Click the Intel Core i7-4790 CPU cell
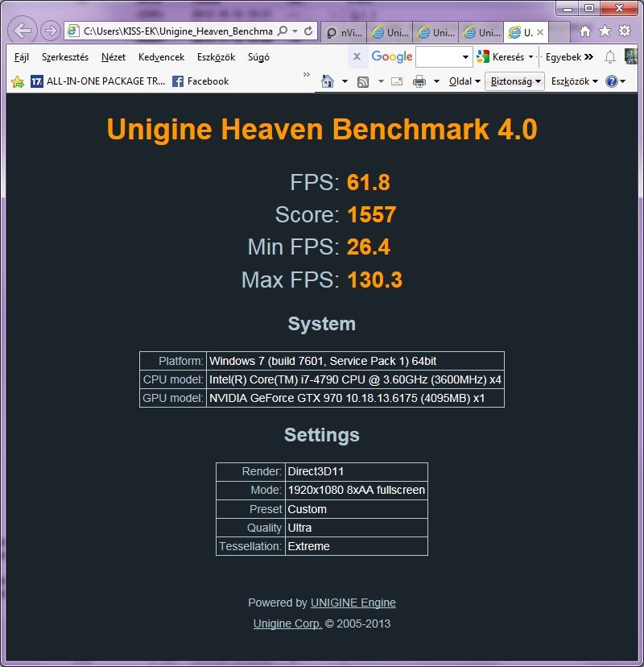This screenshot has height=667, width=644. coord(355,379)
